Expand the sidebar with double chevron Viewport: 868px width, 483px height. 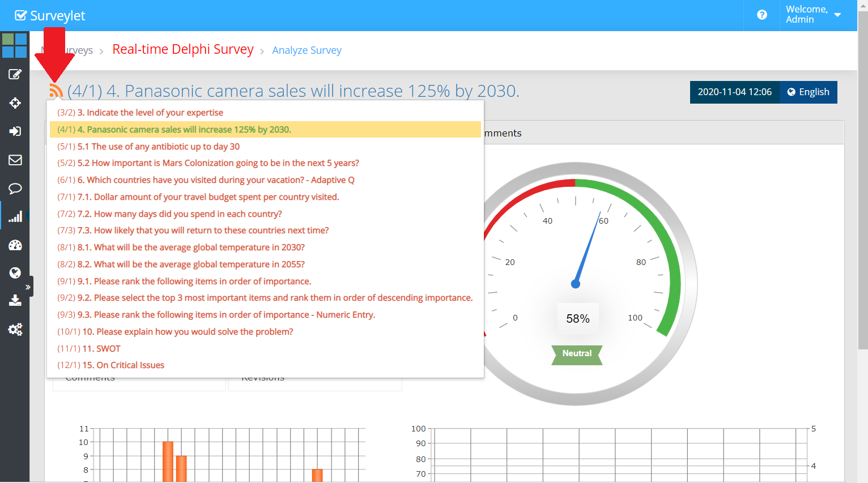(x=28, y=287)
